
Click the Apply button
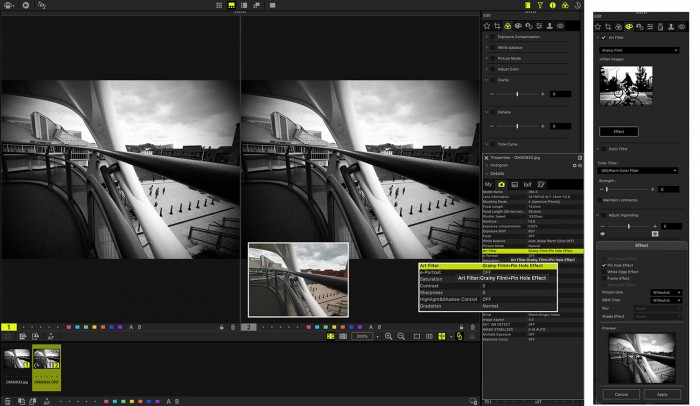[660, 396]
